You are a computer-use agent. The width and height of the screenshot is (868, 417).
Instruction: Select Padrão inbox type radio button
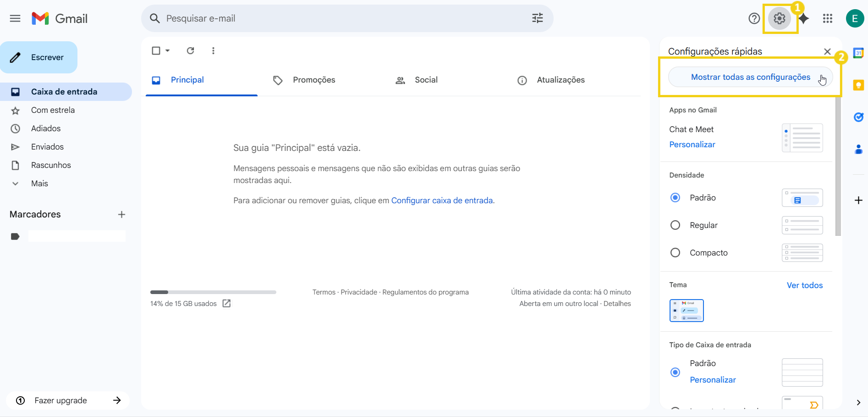pos(675,372)
